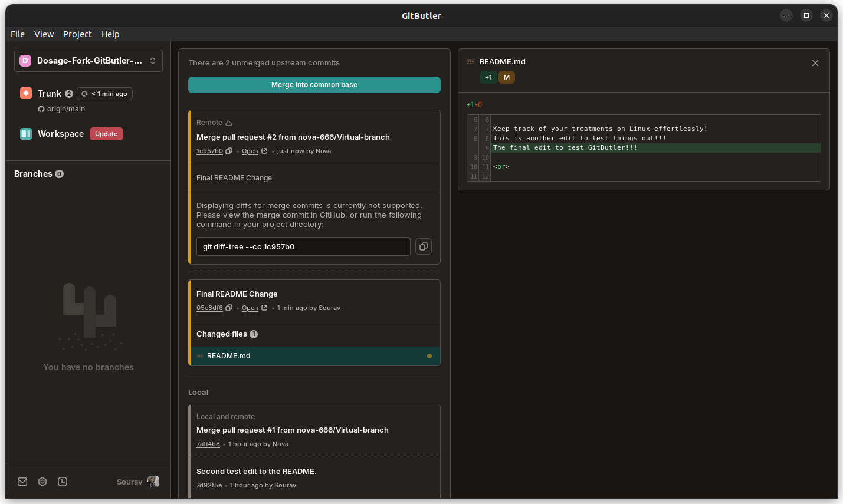843x504 pixels.
Task: Open the feedback mail icon
Action: 22,482
